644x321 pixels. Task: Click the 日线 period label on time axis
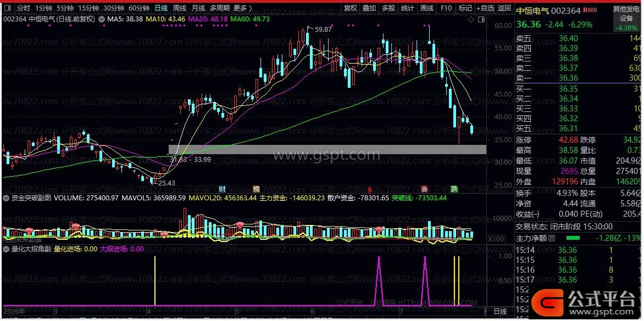tap(500, 312)
